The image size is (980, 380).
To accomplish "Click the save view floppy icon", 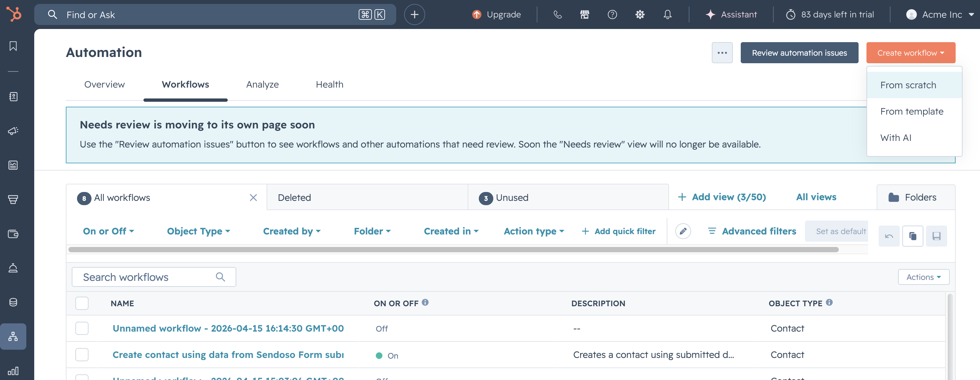I will 936,236.
